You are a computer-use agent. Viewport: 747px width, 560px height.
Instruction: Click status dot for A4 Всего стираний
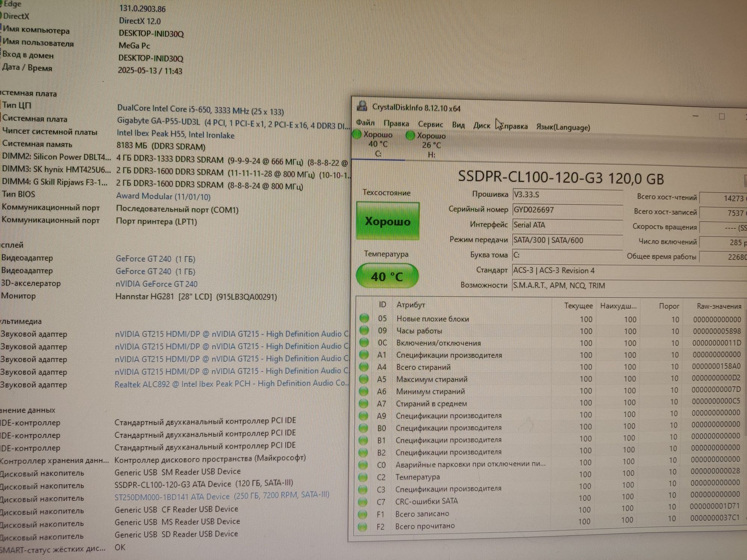tap(363, 367)
